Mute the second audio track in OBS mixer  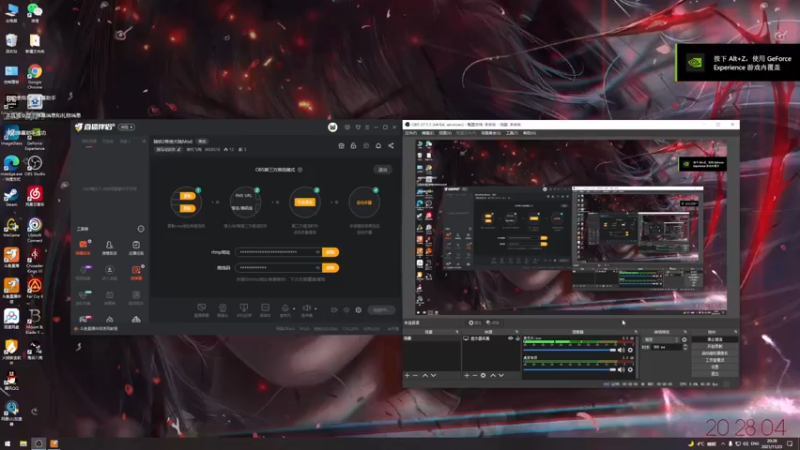(621, 369)
